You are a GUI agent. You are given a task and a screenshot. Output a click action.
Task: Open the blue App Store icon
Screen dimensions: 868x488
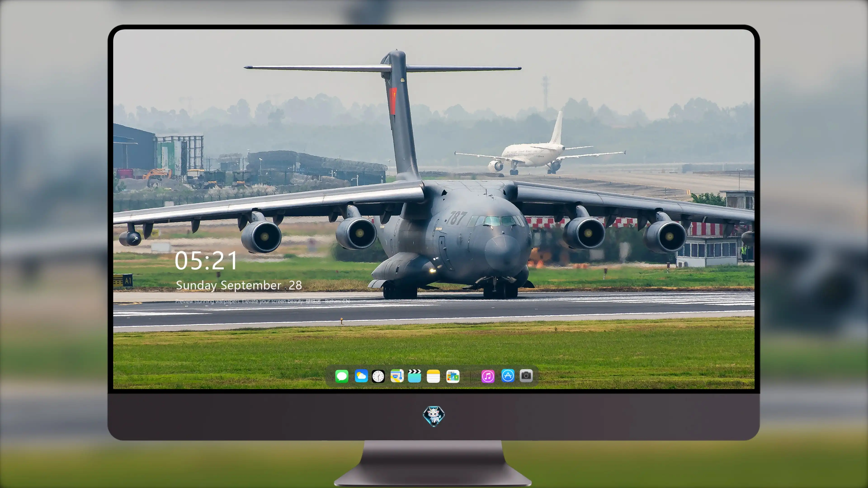[x=508, y=375]
